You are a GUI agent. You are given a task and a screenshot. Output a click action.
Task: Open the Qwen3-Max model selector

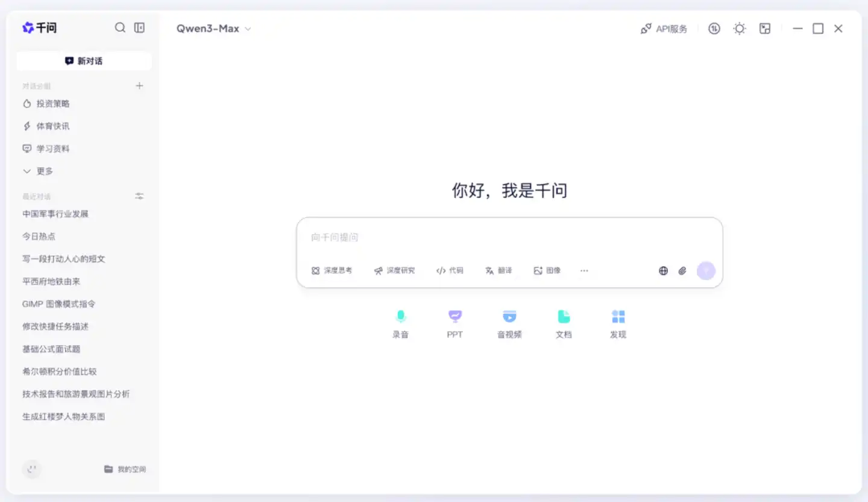[212, 28]
